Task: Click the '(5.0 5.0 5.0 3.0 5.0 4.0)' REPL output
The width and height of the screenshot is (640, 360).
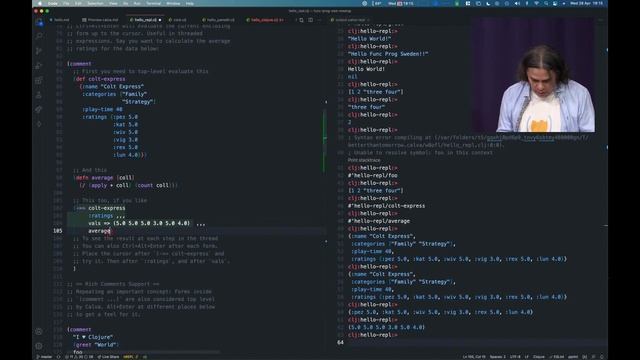Action: coord(386,327)
